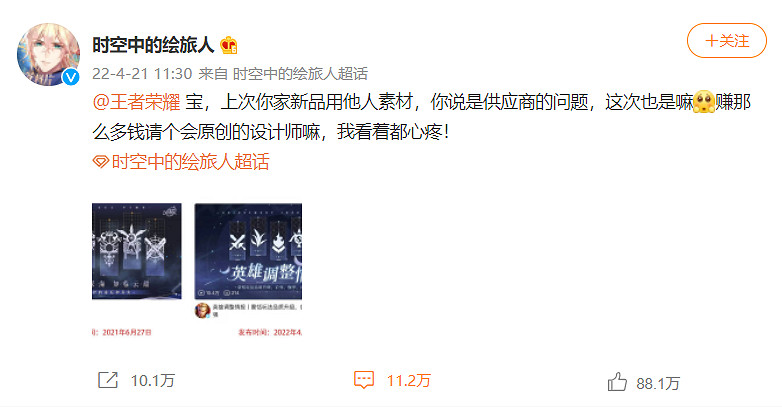Open the @王者荣耀 mention link
This screenshot has height=409, width=782.
tap(136, 102)
